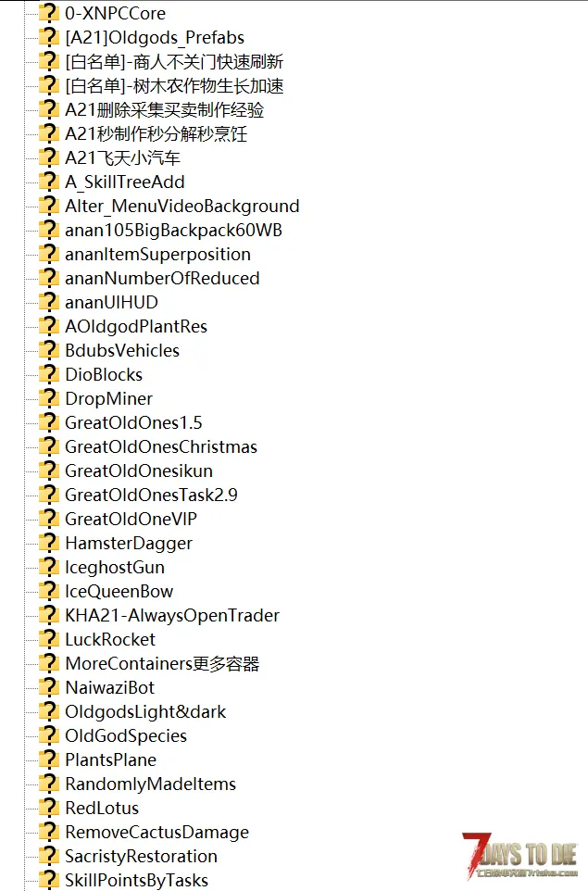Viewport: 588px width, 891px height.
Task: Select the A21飞天小汽车 entry
Action: [x=122, y=157]
